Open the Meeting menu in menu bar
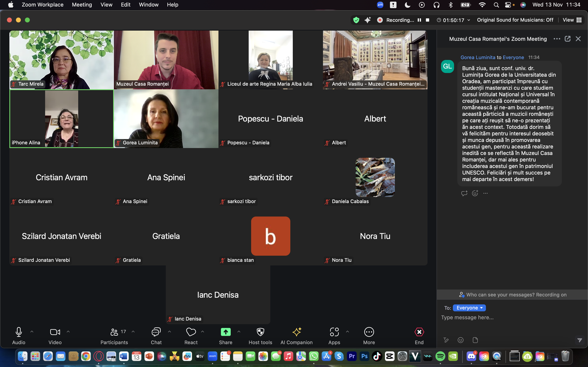Screen dimensions: 588x367 tap(82, 5)
